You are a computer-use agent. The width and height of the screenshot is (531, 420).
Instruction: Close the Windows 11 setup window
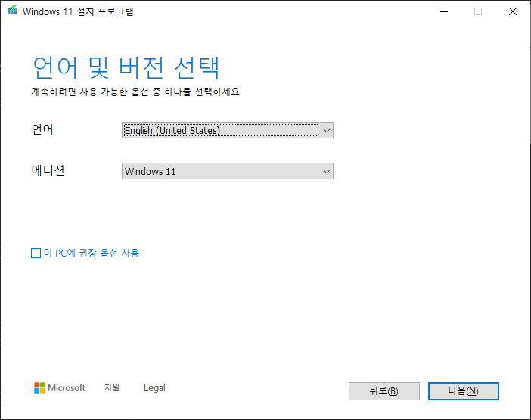[513, 11]
